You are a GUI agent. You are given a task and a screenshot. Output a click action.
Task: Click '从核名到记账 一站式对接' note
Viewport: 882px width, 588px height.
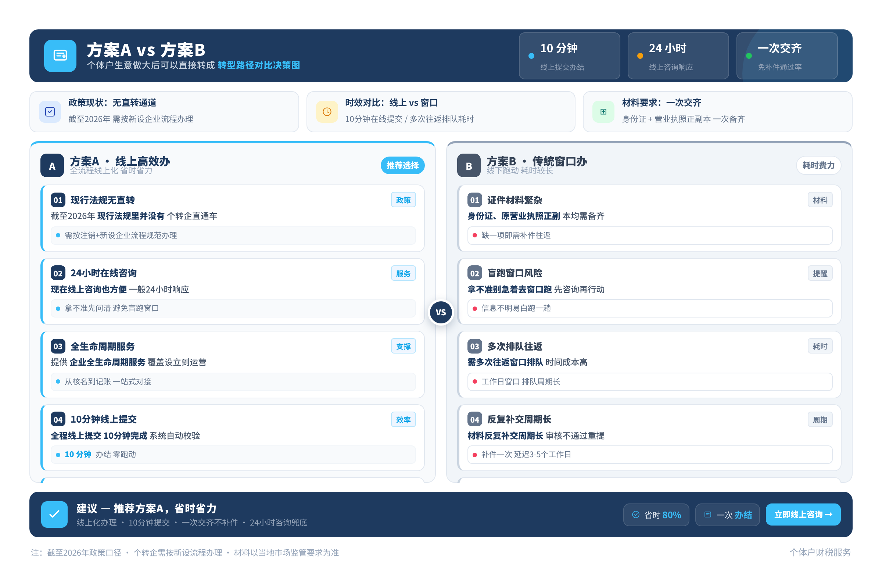coord(233,382)
